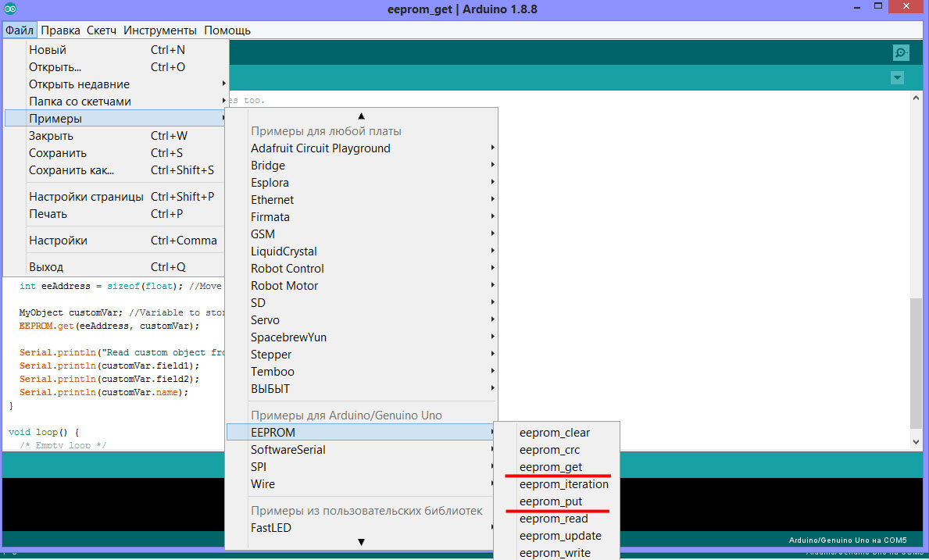Load the eeprom_iteration example
Viewport: 929px width, 560px height.
pyautogui.click(x=557, y=484)
